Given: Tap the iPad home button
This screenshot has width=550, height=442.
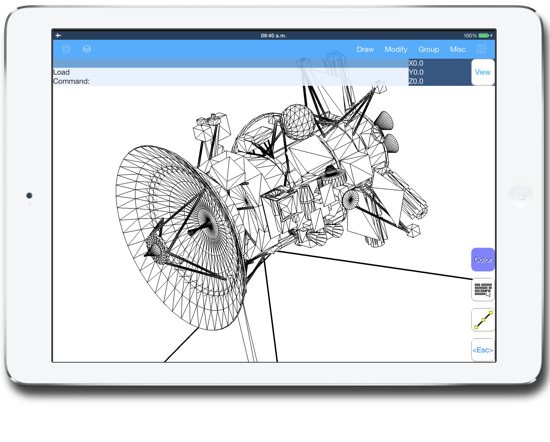Looking at the screenshot, I should tap(521, 194).
